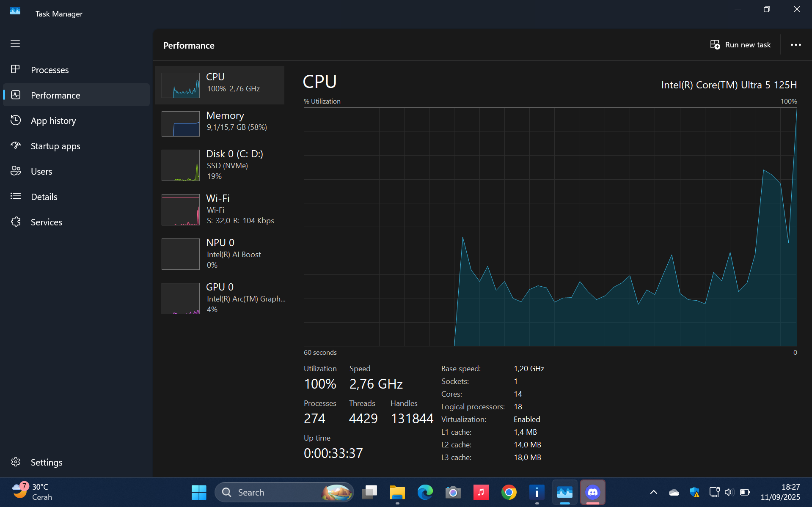Viewport: 812px width, 507px height.
Task: Click the Threads value 4429
Action: coord(363,419)
